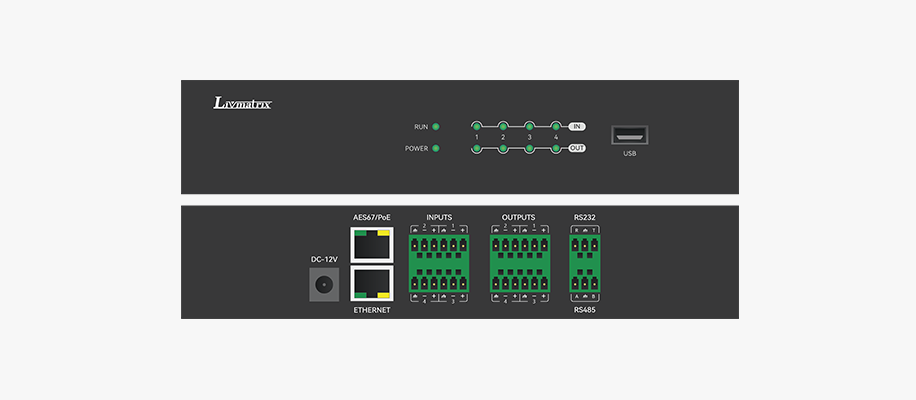Screen dimensions: 916x400
Task: Click the IN row label badge
Action: 577,127
